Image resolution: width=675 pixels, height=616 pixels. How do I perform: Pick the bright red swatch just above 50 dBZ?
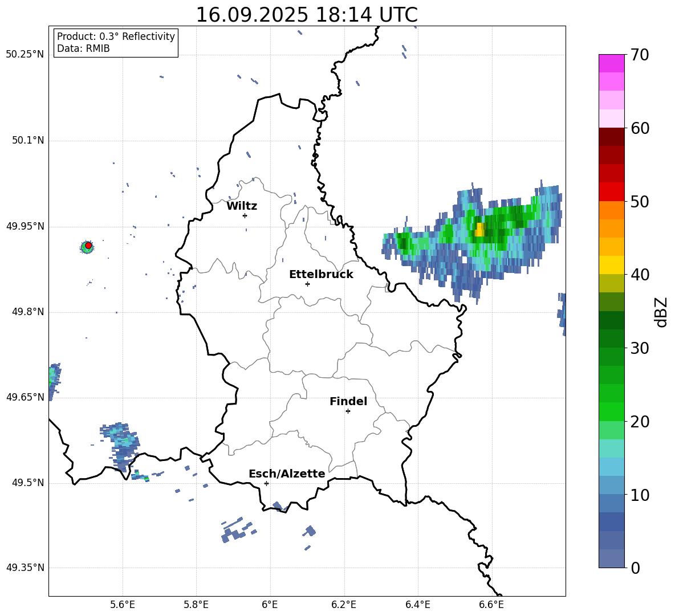pos(612,192)
